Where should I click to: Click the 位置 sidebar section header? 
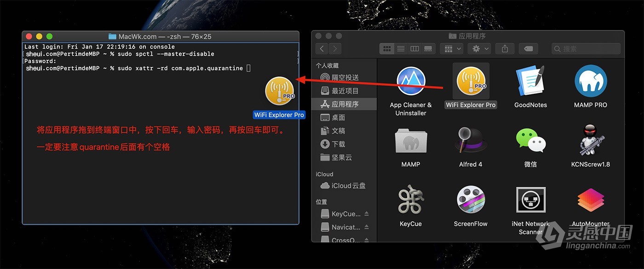(x=321, y=202)
